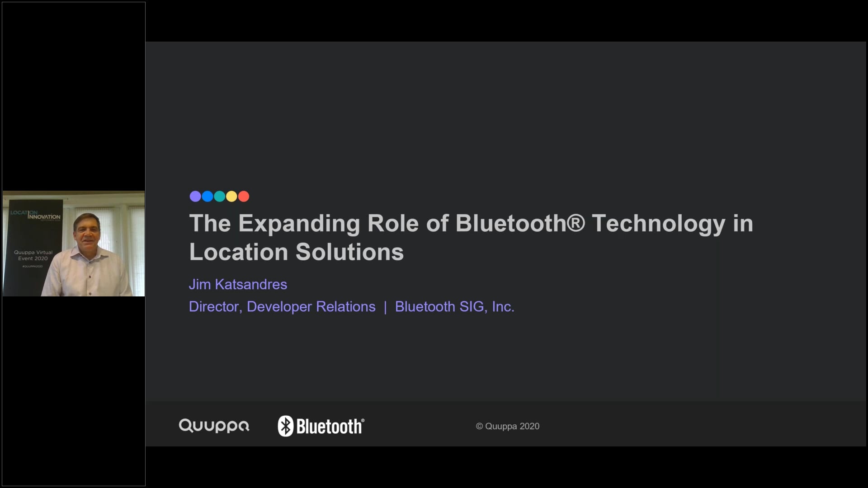Expand the presenter video to full screen
The height and width of the screenshot is (488, 868).
click(74, 244)
